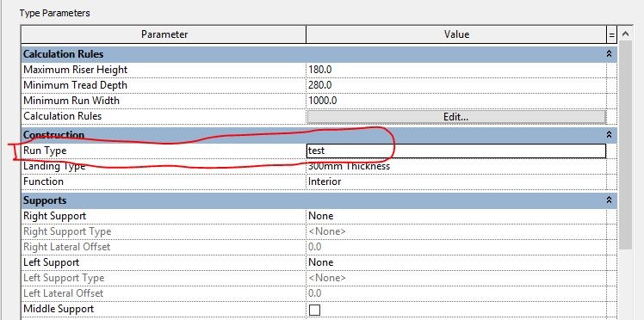644x320 pixels.
Task: Select the Maximum Riser Height parameter label
Action: click(x=76, y=70)
